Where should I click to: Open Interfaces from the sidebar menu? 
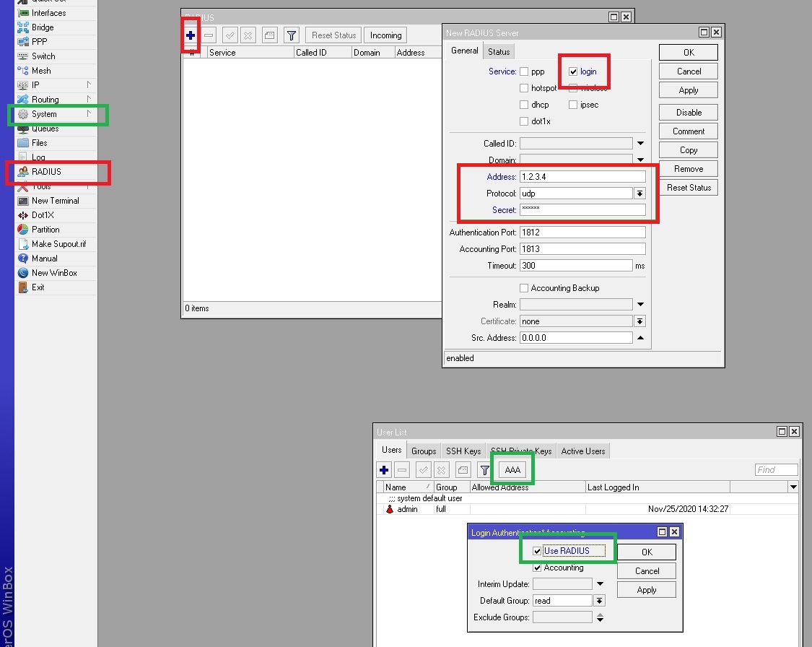pyautogui.click(x=56, y=13)
